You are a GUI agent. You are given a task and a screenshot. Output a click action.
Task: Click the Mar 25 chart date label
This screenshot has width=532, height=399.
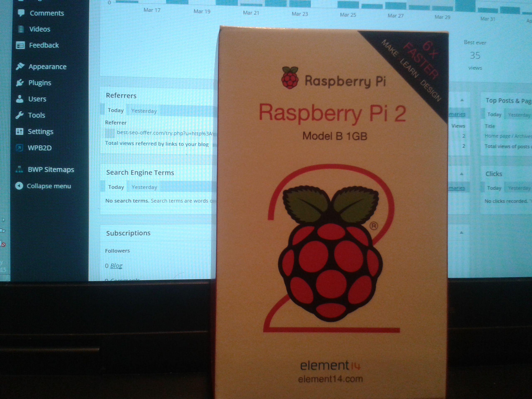coord(348,15)
